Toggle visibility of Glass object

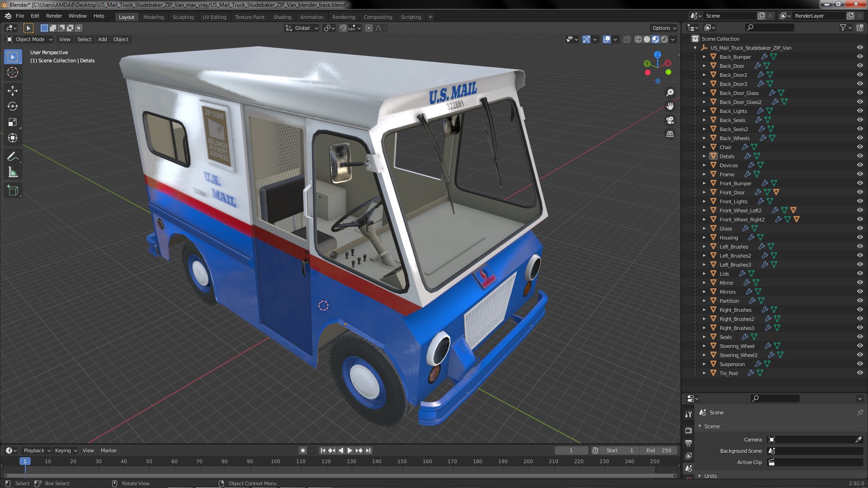pos(860,229)
